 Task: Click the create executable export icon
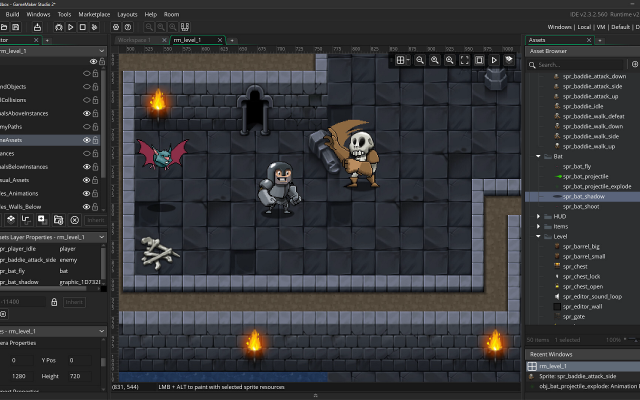click(37, 27)
